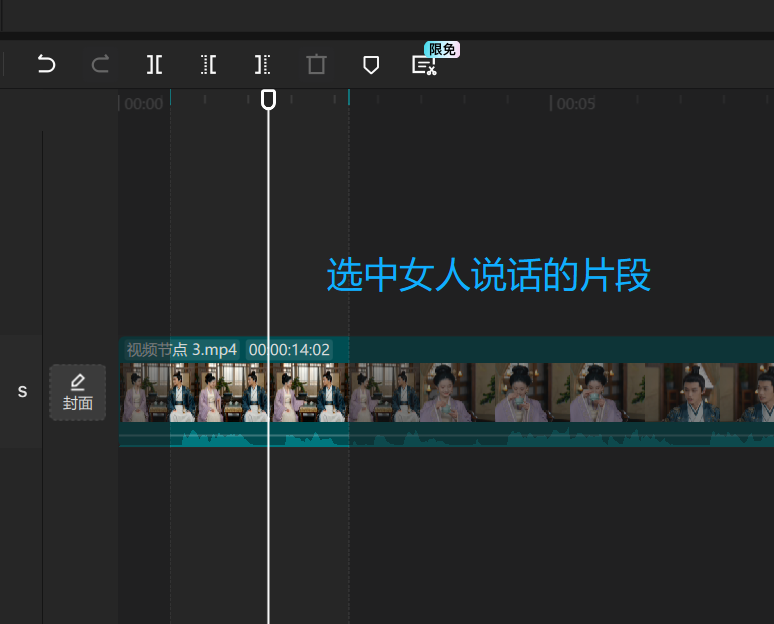Image resolution: width=774 pixels, height=624 pixels.
Task: Click the clip duration 00:00:14:02 label
Action: (289, 350)
